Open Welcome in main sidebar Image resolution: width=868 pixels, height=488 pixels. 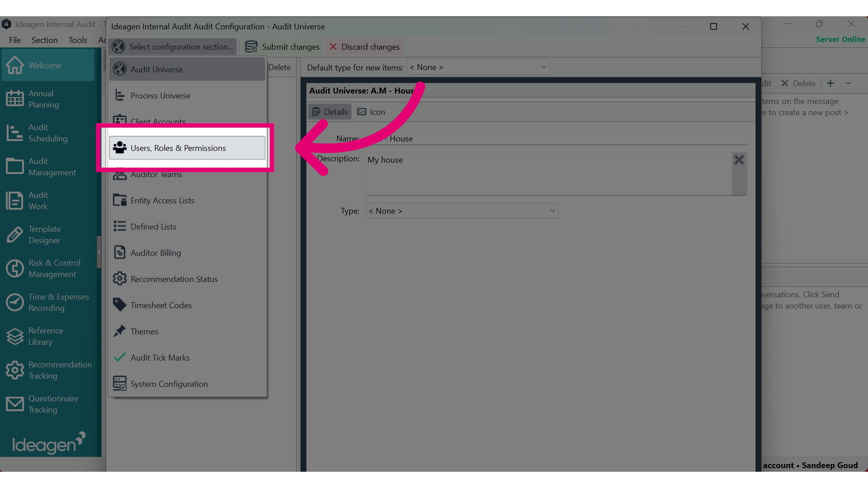[x=48, y=65]
